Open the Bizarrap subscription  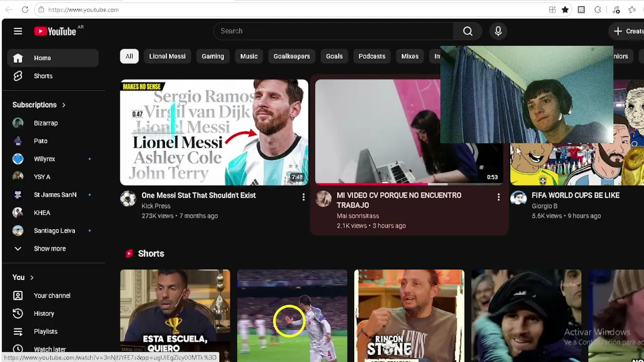coord(53,123)
